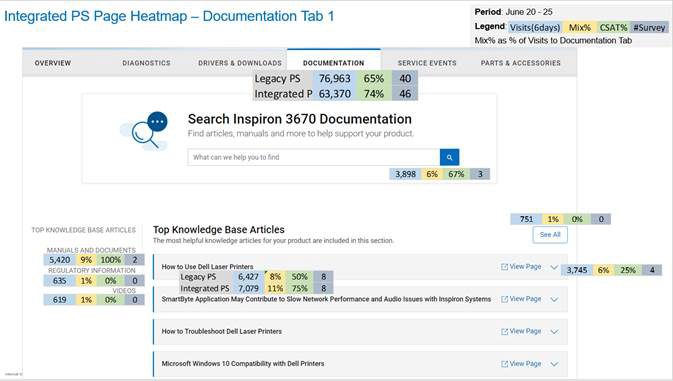Click the 751 See All visits value

point(526,219)
